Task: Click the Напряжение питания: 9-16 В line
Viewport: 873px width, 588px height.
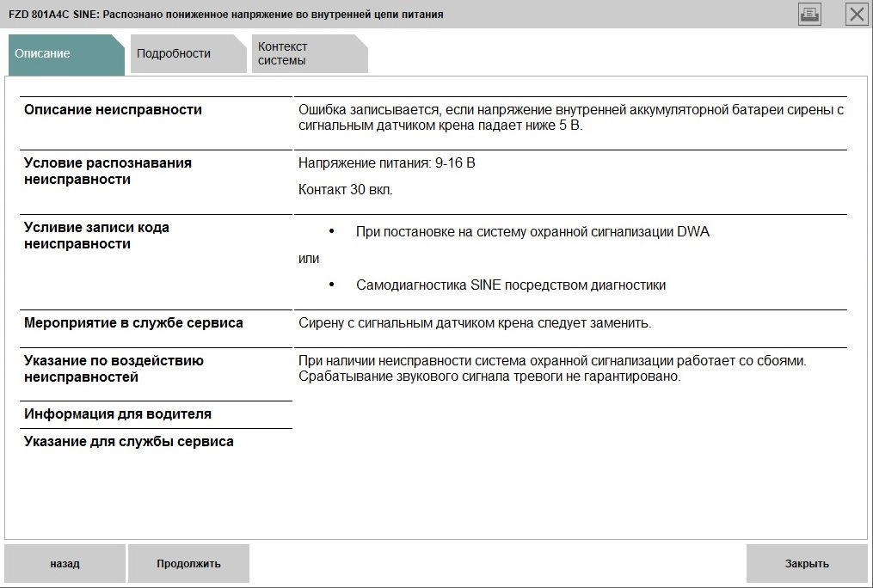Action: pos(387,163)
